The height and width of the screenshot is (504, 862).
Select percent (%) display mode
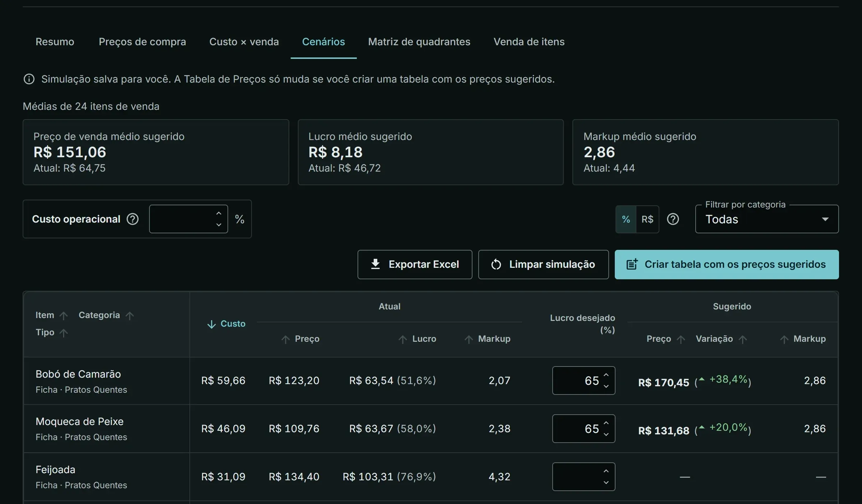tap(626, 219)
